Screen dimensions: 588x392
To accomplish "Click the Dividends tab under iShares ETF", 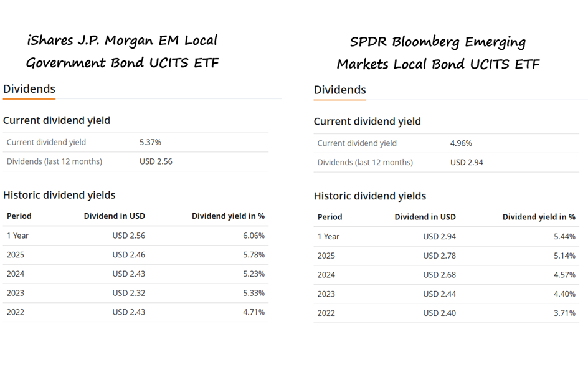I will pyautogui.click(x=29, y=89).
